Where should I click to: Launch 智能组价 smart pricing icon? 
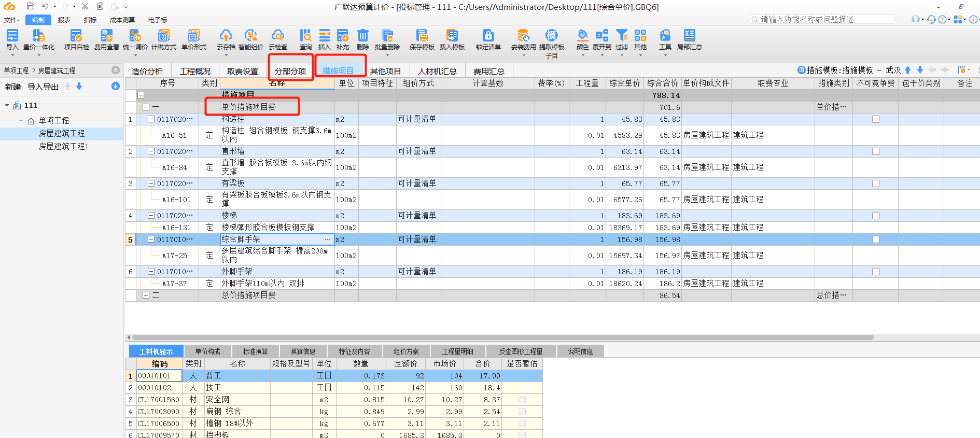click(250, 35)
